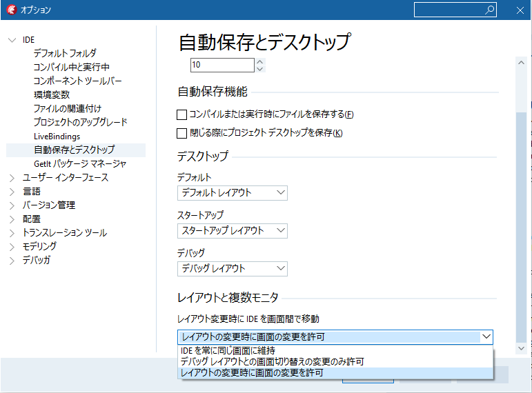Image resolution: width=532 pixels, height=393 pixels.
Task: Click the デバッガ tree label
Action: (37, 261)
